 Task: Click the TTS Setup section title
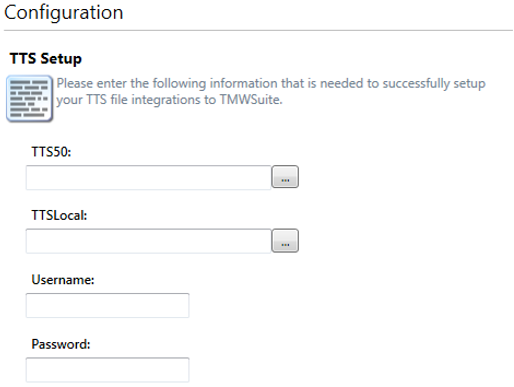point(46,59)
